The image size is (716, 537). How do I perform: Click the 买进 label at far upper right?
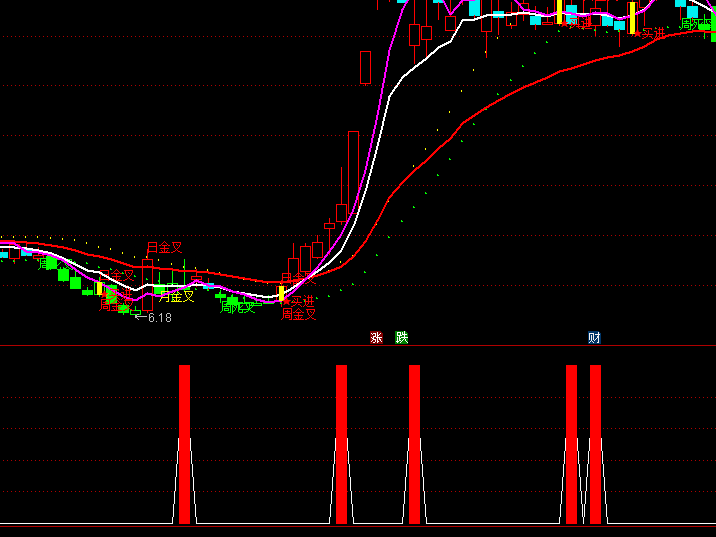(x=652, y=33)
